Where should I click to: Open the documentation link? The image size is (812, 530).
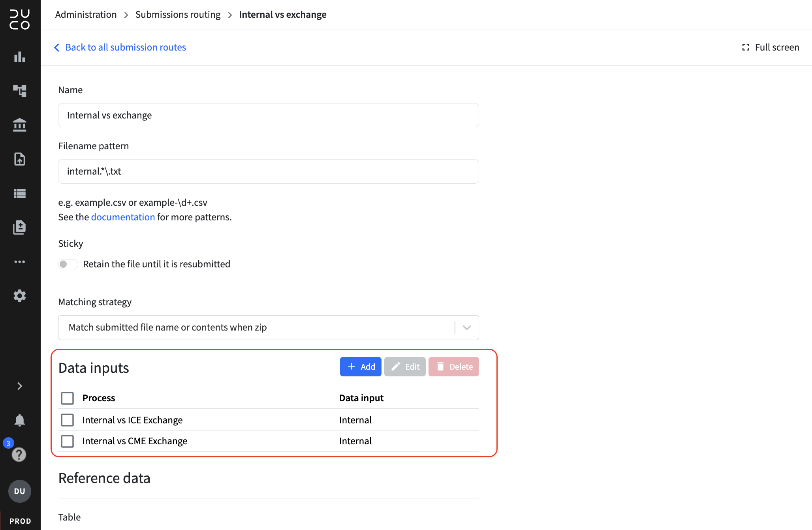[123, 217]
